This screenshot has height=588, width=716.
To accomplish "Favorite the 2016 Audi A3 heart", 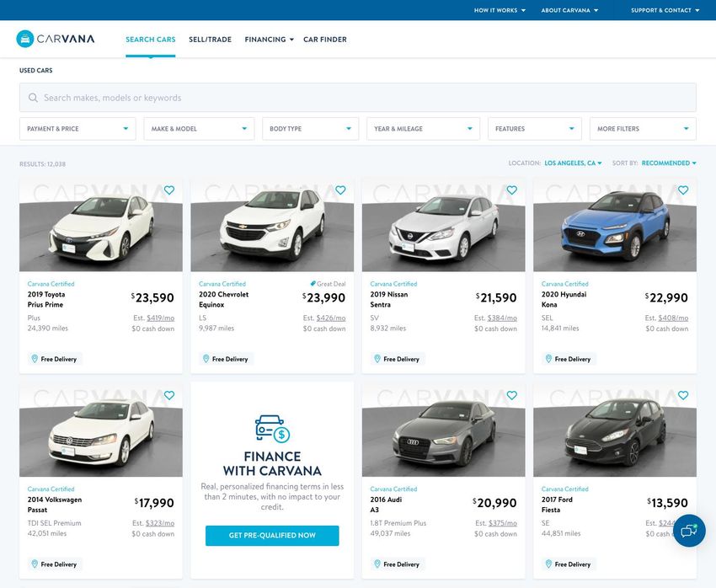I will 512,395.
